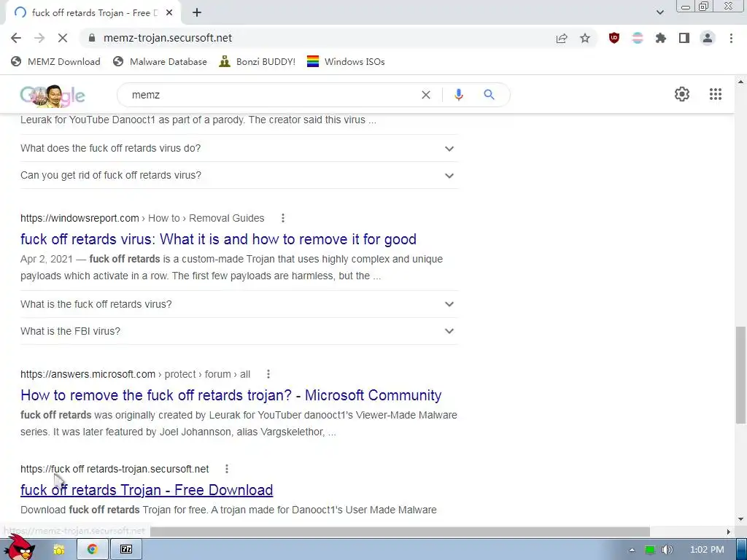Screen dimensions: 747x560
Task: Open the 'Trojan - Free Download' result
Action: (147, 490)
